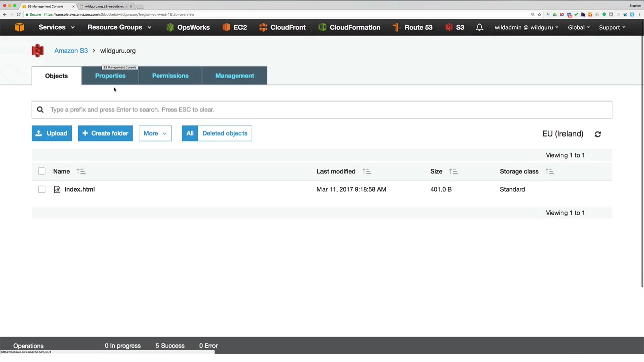Switch to the wildguru.org.s3-website browser tab

tap(106, 6)
